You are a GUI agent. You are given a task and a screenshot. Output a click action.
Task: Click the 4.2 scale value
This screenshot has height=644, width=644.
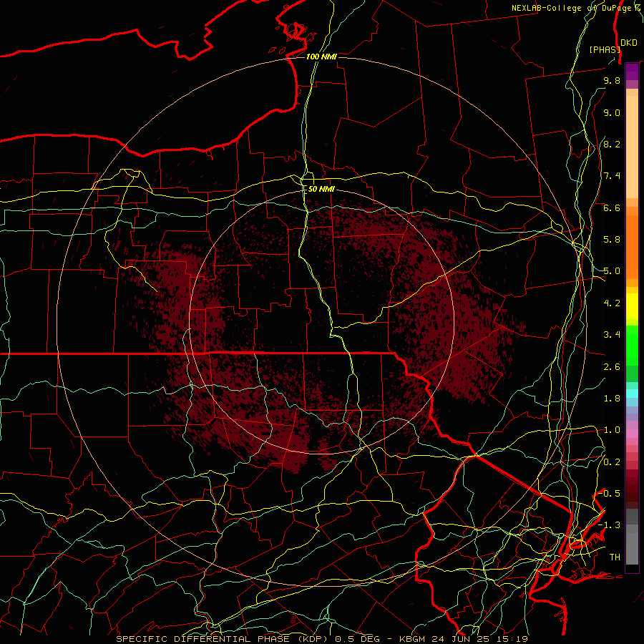coord(612,303)
